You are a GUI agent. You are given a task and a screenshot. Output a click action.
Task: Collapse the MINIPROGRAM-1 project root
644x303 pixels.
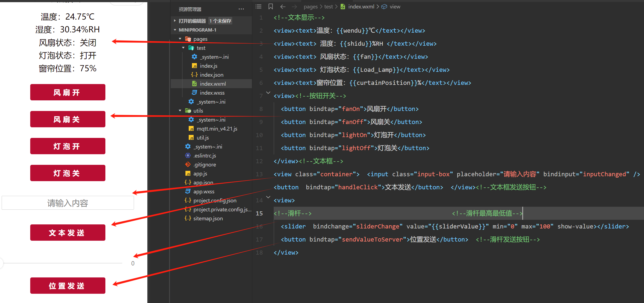click(175, 30)
